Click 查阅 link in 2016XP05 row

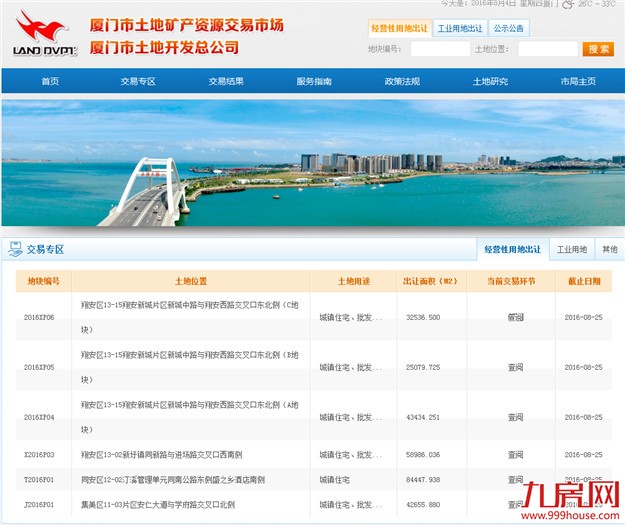tap(515, 367)
